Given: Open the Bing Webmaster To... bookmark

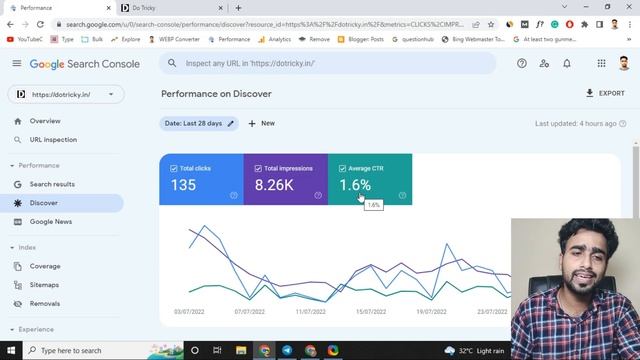Looking at the screenshot, I should pyautogui.click(x=473, y=39).
